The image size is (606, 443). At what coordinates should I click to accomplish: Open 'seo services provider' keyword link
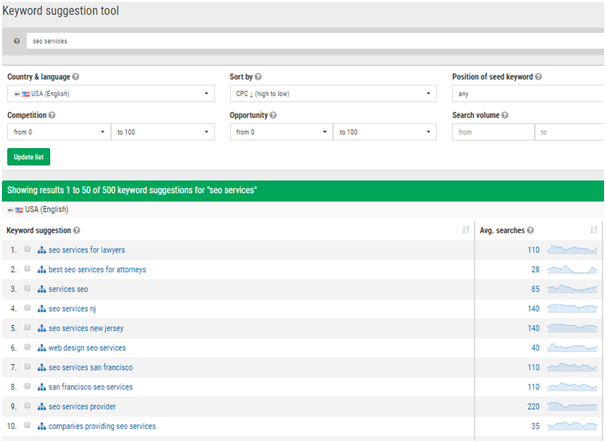coord(82,407)
